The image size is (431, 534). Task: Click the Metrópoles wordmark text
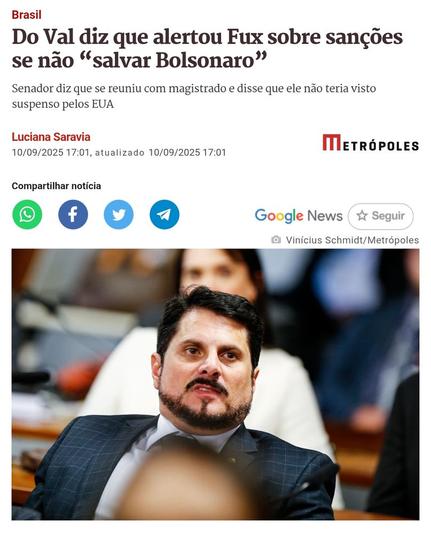381,146
